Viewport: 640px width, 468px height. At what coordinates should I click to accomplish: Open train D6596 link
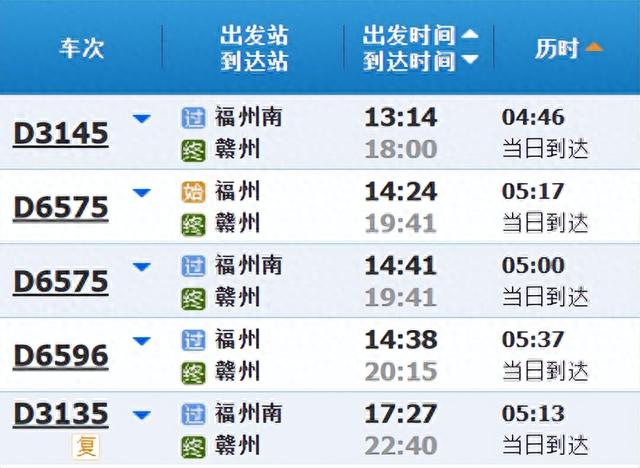[61, 356]
